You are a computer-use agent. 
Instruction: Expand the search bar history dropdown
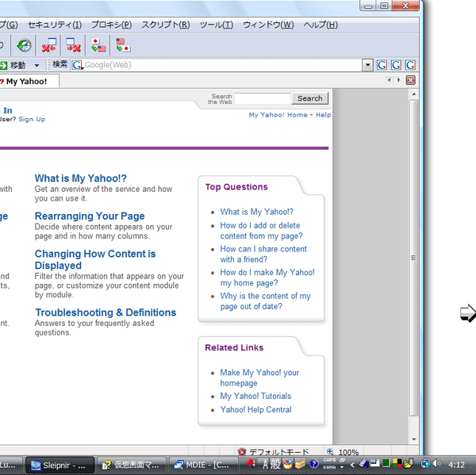pyautogui.click(x=367, y=65)
